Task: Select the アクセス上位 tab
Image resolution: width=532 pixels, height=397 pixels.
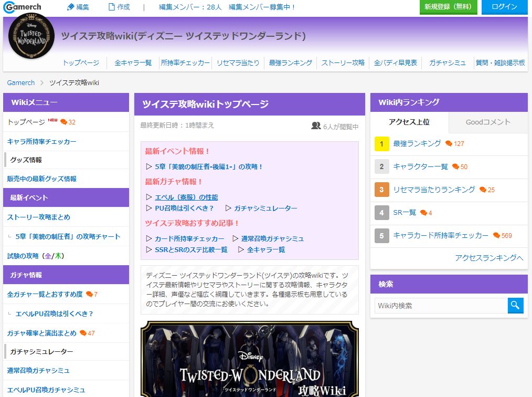Action: (409, 122)
